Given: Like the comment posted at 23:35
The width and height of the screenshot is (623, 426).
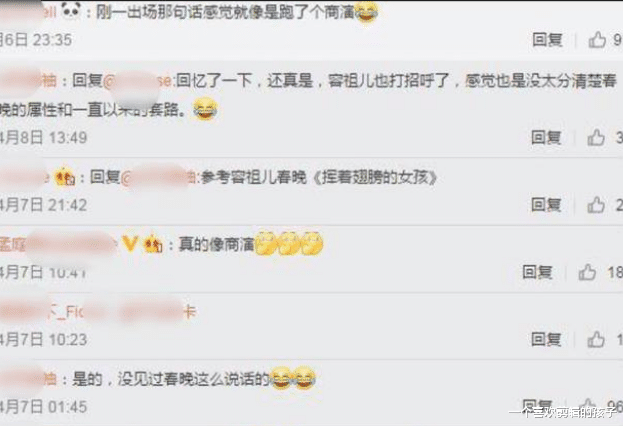Looking at the screenshot, I should coord(597,40).
